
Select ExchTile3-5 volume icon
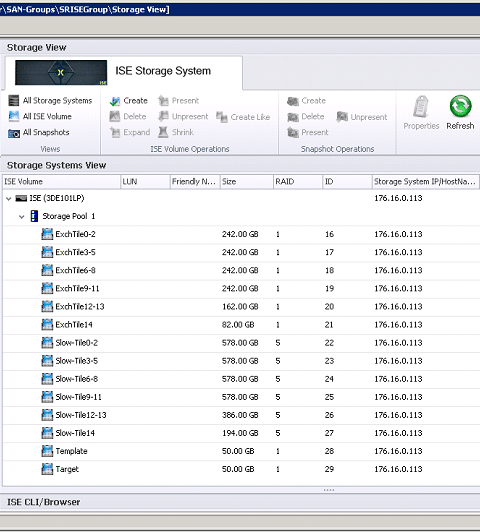click(47, 252)
